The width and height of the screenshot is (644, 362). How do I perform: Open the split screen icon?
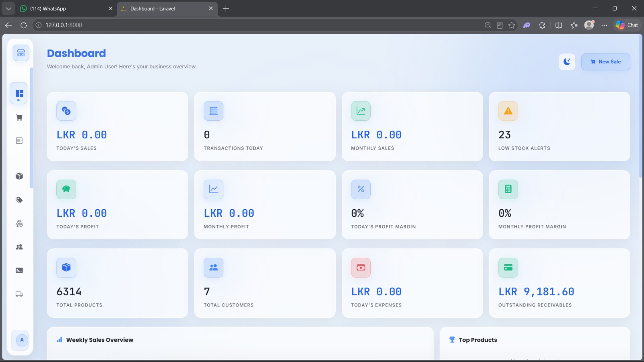559,25
